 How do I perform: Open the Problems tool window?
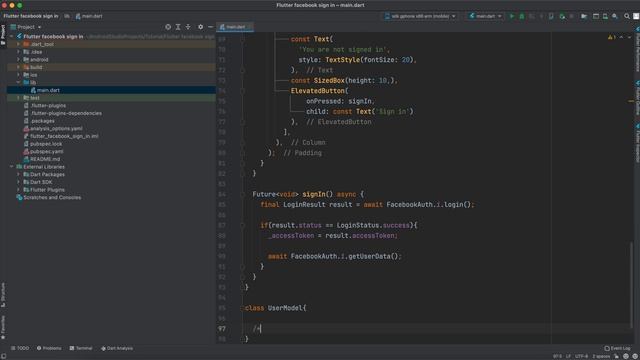[49, 349]
